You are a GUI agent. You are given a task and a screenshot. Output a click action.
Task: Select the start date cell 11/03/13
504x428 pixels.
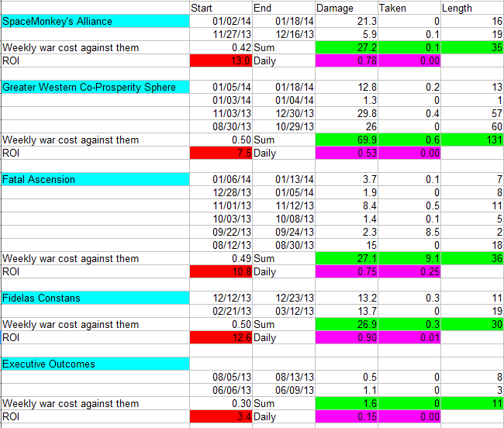click(x=221, y=113)
